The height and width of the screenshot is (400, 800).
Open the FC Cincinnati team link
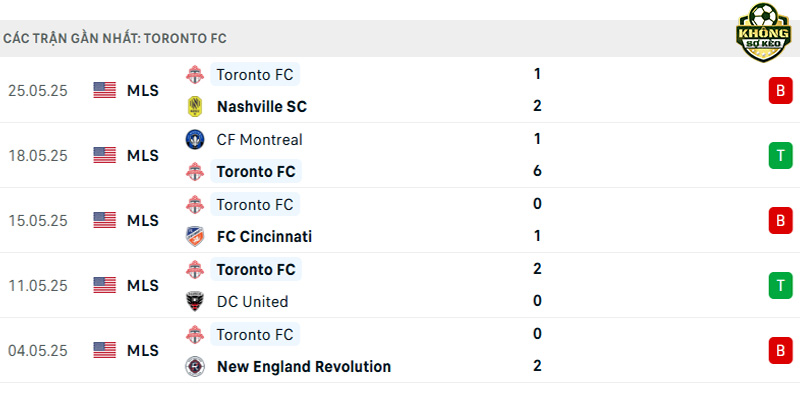264,236
